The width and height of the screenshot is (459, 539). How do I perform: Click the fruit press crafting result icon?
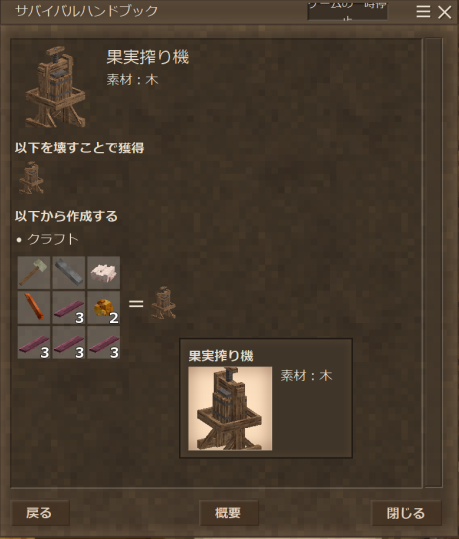click(164, 303)
